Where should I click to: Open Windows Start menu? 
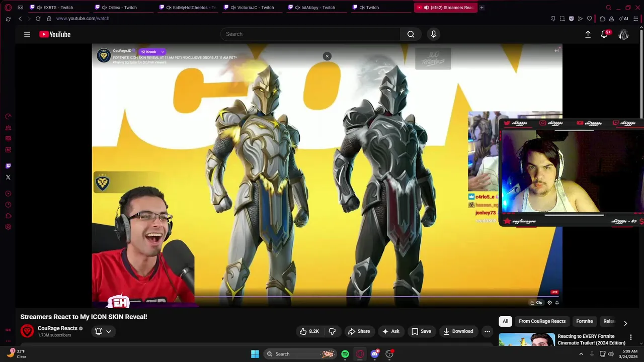point(255,354)
